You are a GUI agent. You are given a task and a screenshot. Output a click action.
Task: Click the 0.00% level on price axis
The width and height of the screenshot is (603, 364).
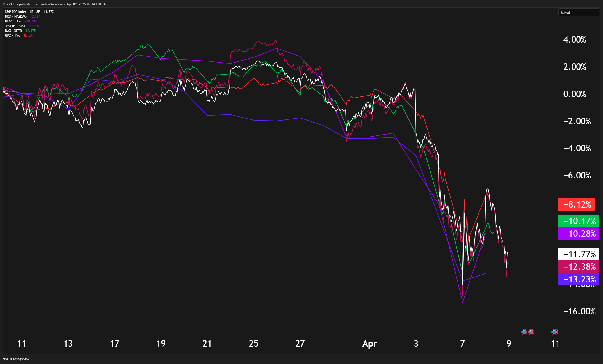click(574, 94)
